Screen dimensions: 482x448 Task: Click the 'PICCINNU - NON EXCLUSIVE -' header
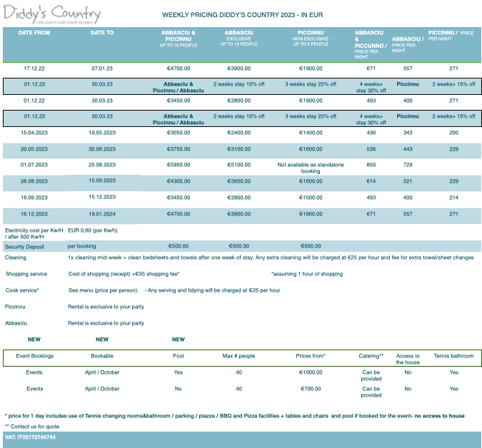pyautogui.click(x=311, y=38)
